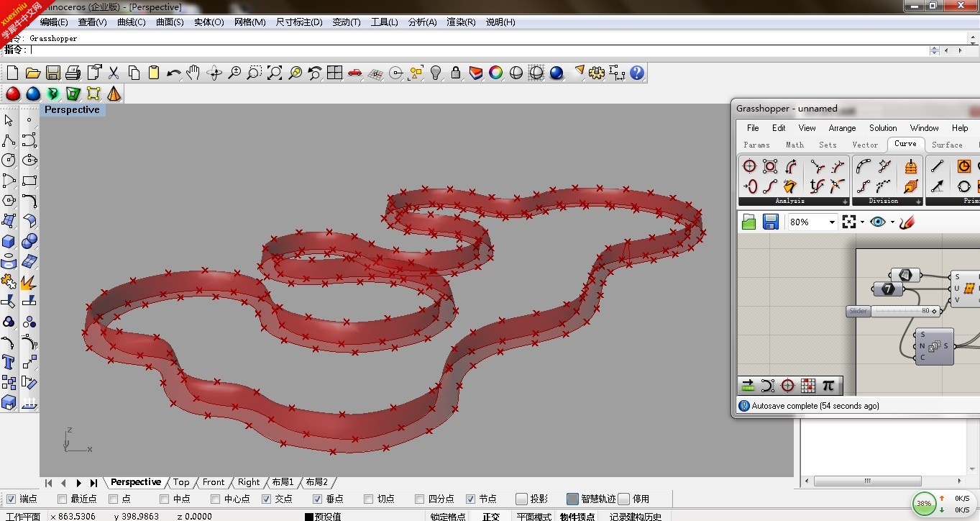Click the Undo arrow icon

(x=173, y=73)
